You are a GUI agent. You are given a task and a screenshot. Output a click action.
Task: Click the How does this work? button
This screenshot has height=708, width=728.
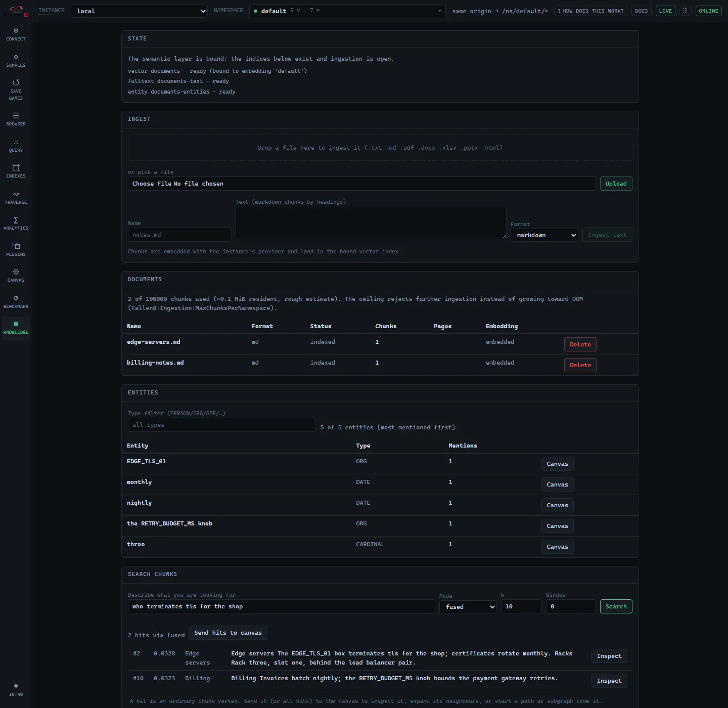pos(590,11)
